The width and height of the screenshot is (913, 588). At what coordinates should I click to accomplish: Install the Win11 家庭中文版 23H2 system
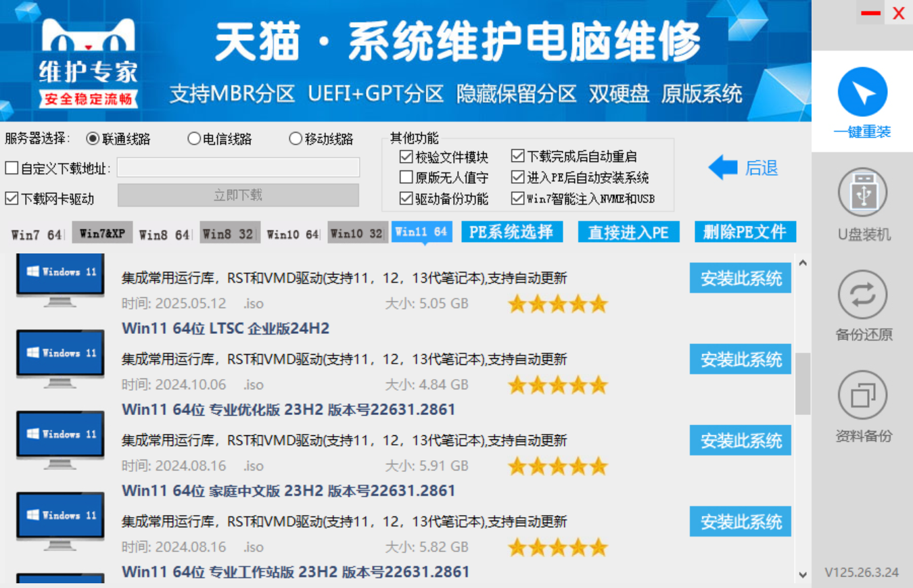741,521
